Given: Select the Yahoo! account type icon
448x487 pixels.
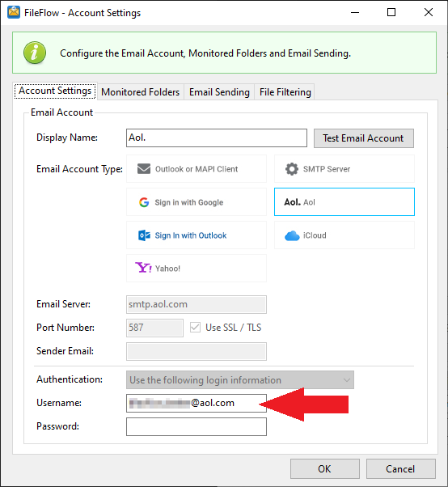Looking at the screenshot, I should pyautogui.click(x=143, y=268).
